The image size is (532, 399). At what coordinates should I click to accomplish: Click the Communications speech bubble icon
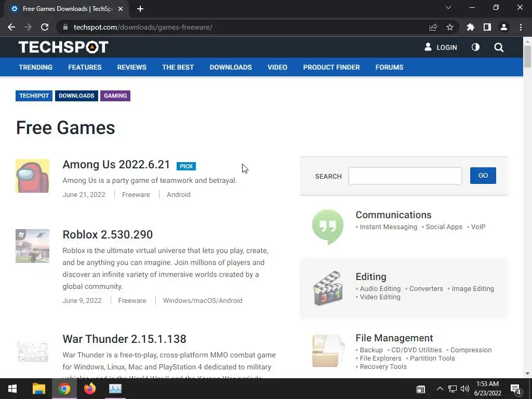coord(328,227)
